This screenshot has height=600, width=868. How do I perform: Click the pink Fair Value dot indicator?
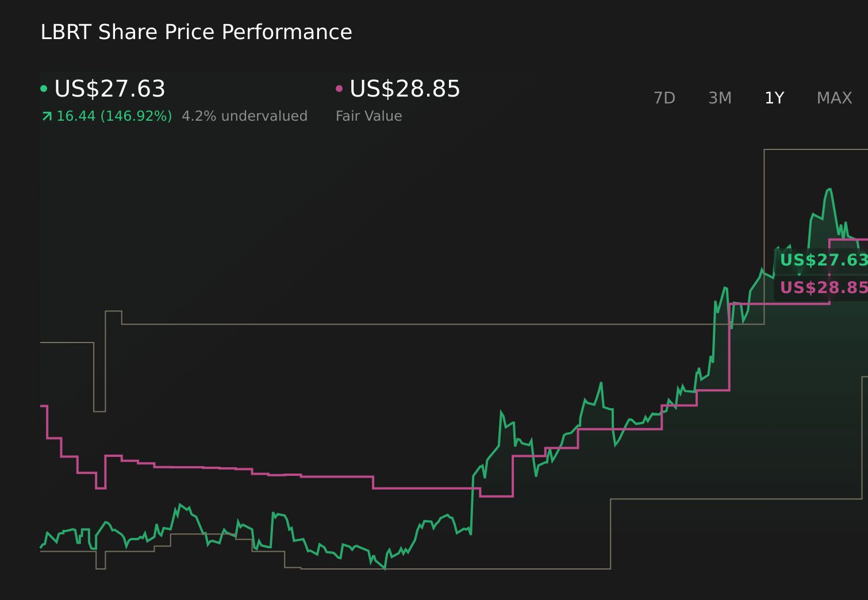(x=339, y=88)
